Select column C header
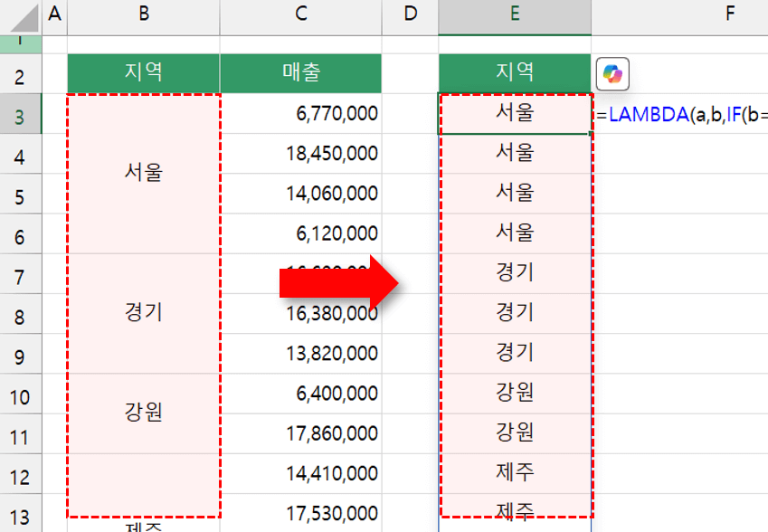 tap(300, 14)
